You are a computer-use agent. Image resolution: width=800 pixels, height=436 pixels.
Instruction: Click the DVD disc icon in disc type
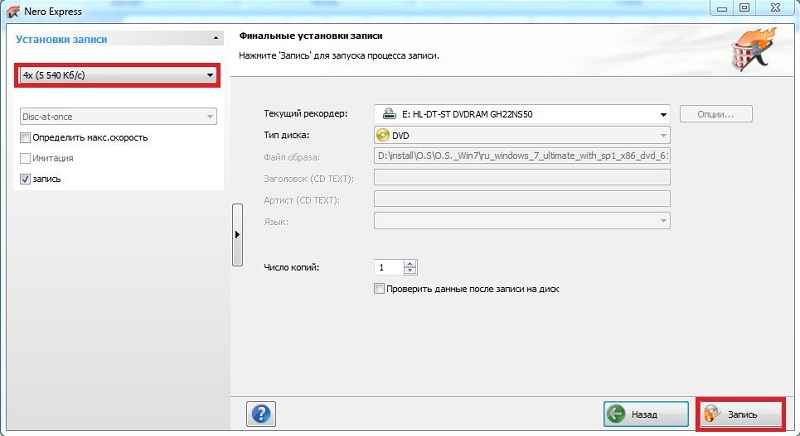pos(383,135)
